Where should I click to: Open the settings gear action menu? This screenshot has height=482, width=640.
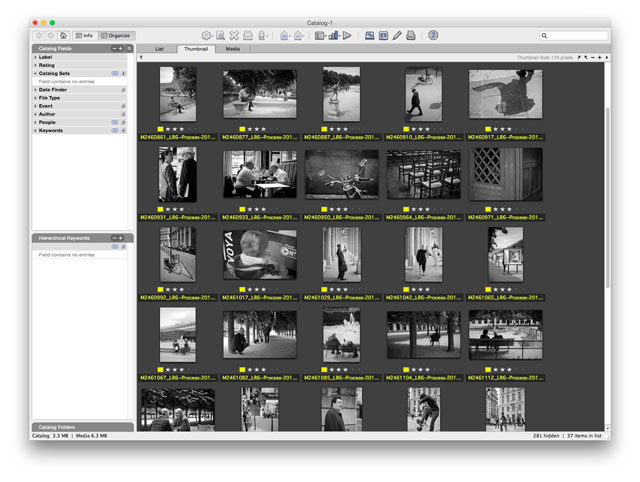click(207, 36)
